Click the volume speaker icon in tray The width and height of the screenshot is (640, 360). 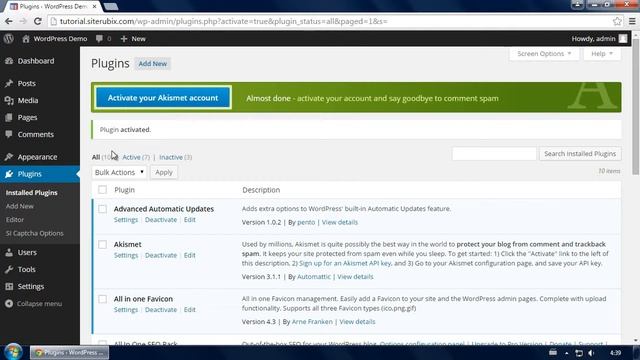pyautogui.click(x=591, y=353)
